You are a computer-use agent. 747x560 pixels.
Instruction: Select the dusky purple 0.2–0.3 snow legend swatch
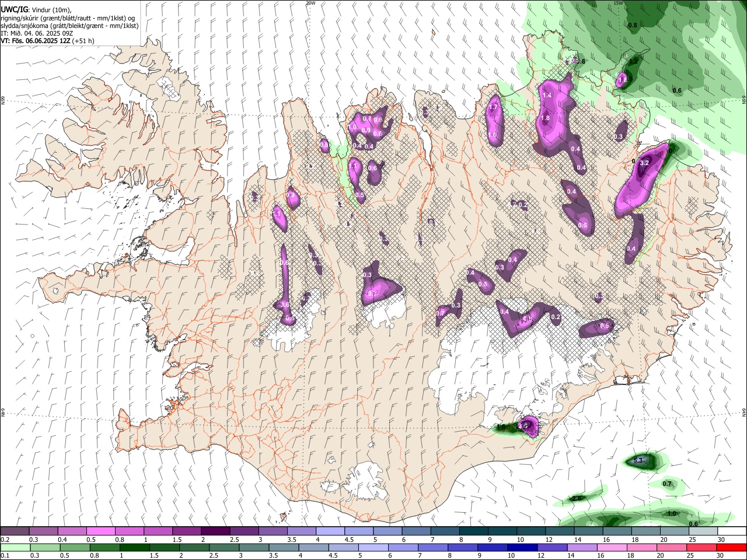(x=15, y=531)
